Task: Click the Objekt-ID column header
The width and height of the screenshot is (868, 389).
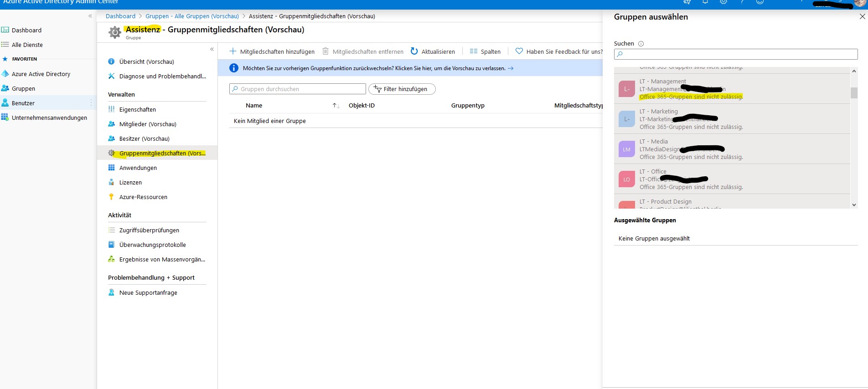Action: (362, 105)
